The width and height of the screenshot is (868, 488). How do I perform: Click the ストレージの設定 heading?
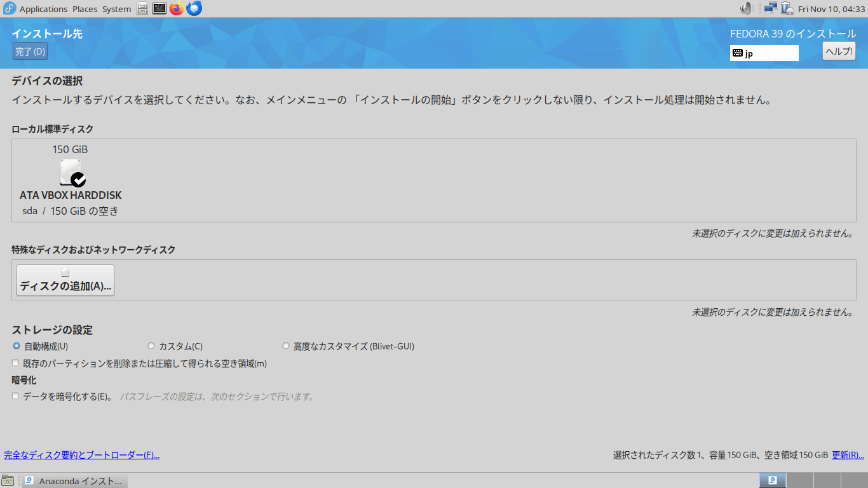pyautogui.click(x=52, y=330)
